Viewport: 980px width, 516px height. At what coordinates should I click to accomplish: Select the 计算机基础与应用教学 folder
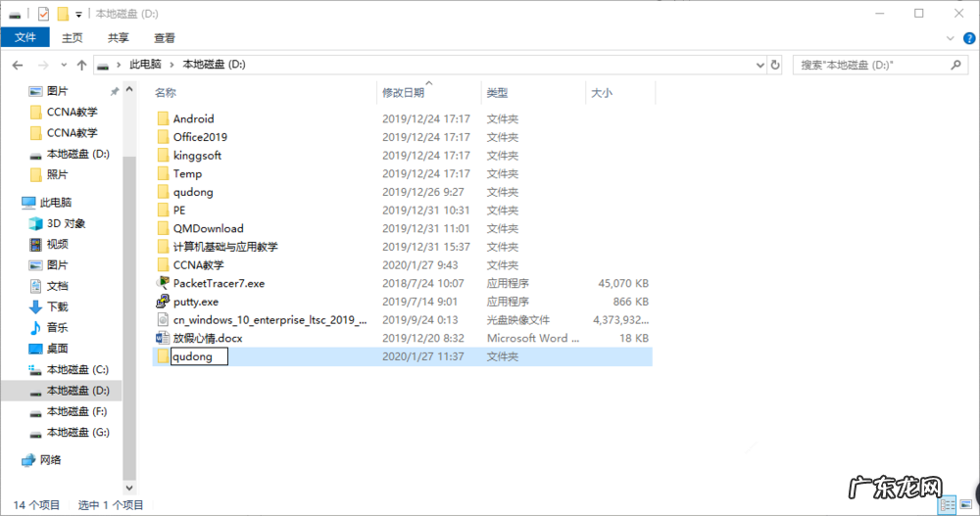[x=225, y=247]
